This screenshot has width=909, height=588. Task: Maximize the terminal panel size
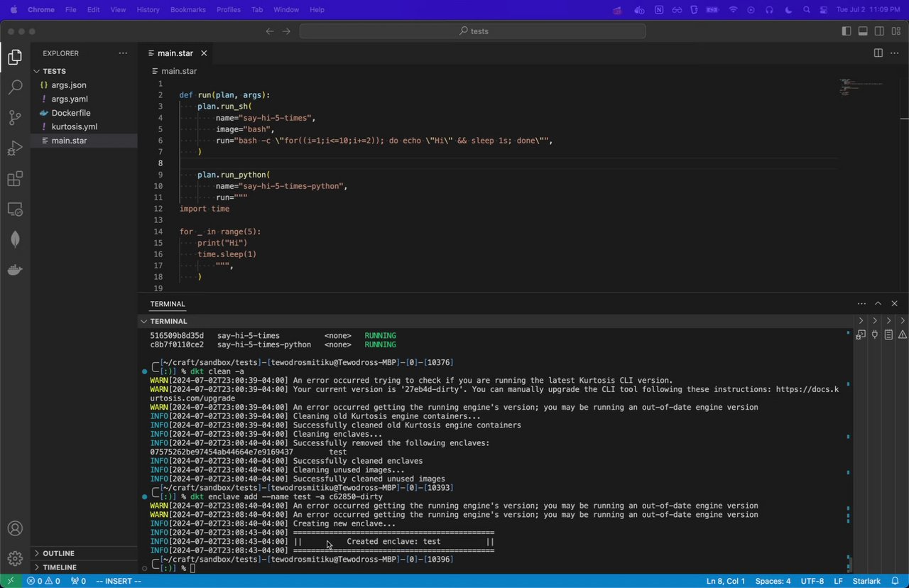(x=878, y=304)
